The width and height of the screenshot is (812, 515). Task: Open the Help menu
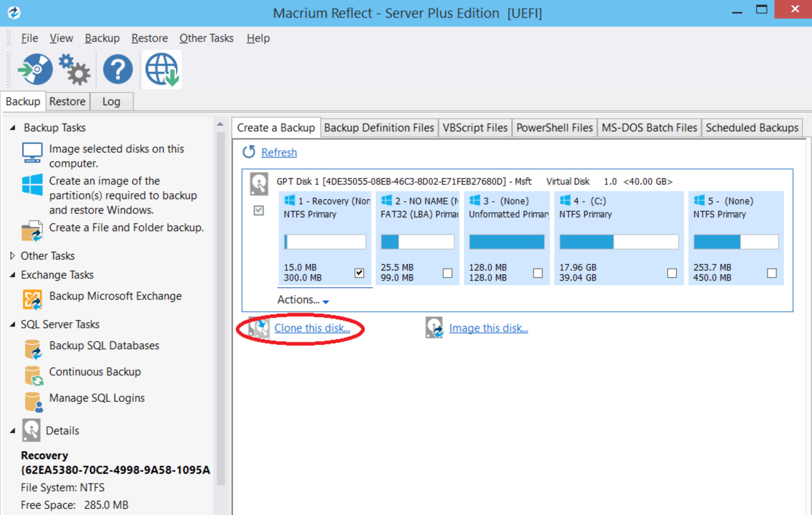pyautogui.click(x=258, y=38)
